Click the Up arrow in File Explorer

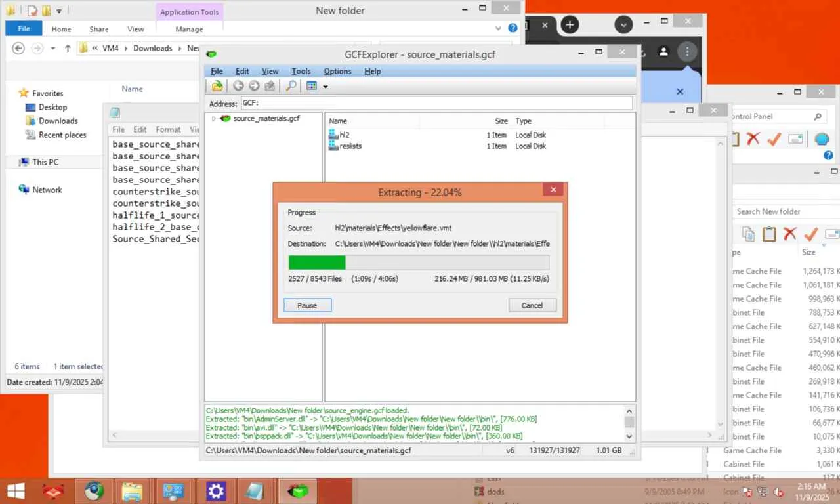point(67,48)
